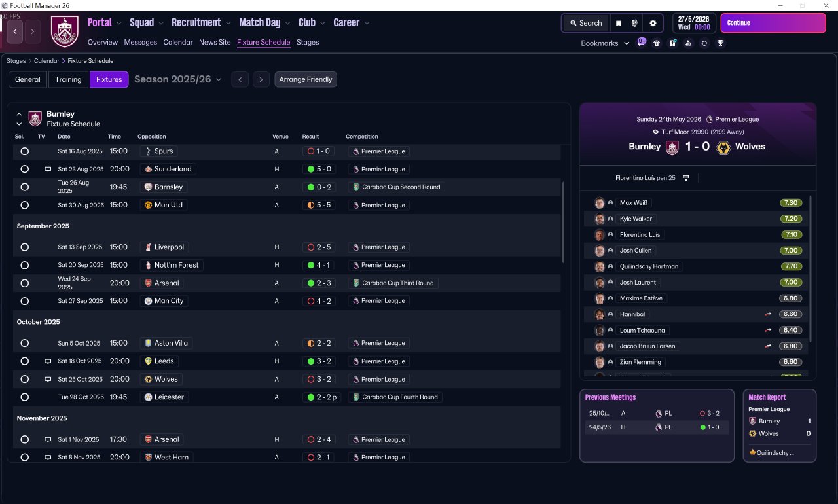Switch to the General tab
Image resolution: width=838 pixels, height=504 pixels.
point(27,79)
